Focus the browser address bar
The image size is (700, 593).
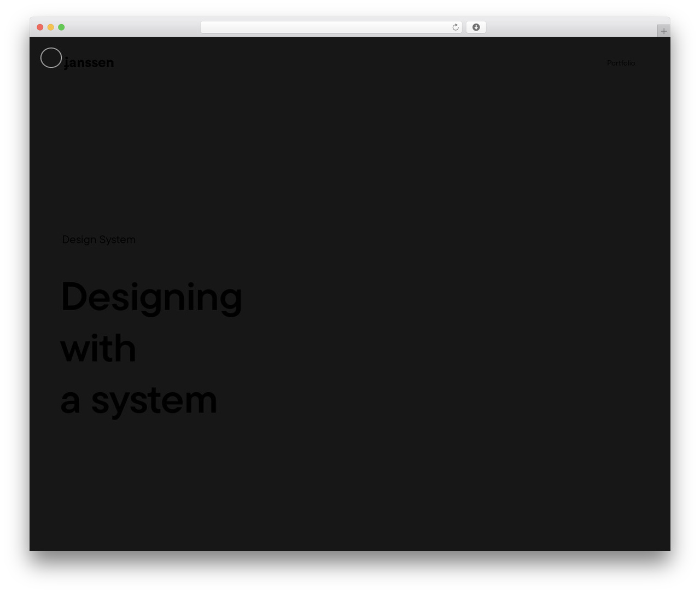coord(331,27)
